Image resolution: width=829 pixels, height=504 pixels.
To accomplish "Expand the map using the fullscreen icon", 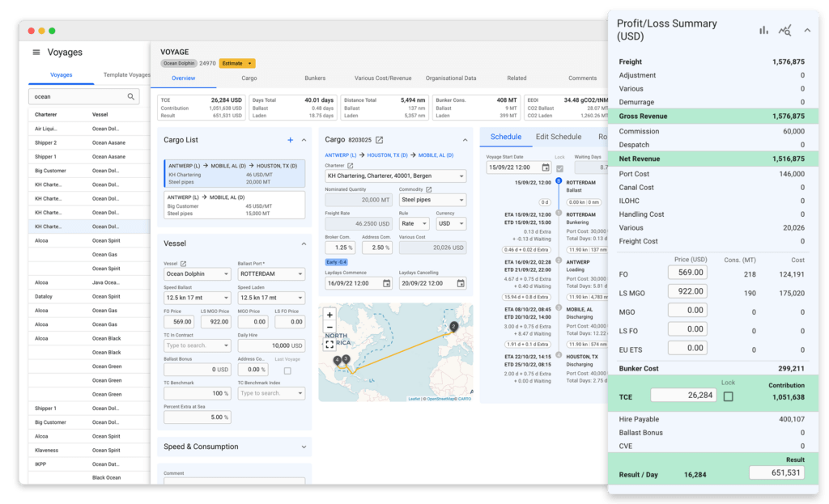I will pyautogui.click(x=330, y=343).
